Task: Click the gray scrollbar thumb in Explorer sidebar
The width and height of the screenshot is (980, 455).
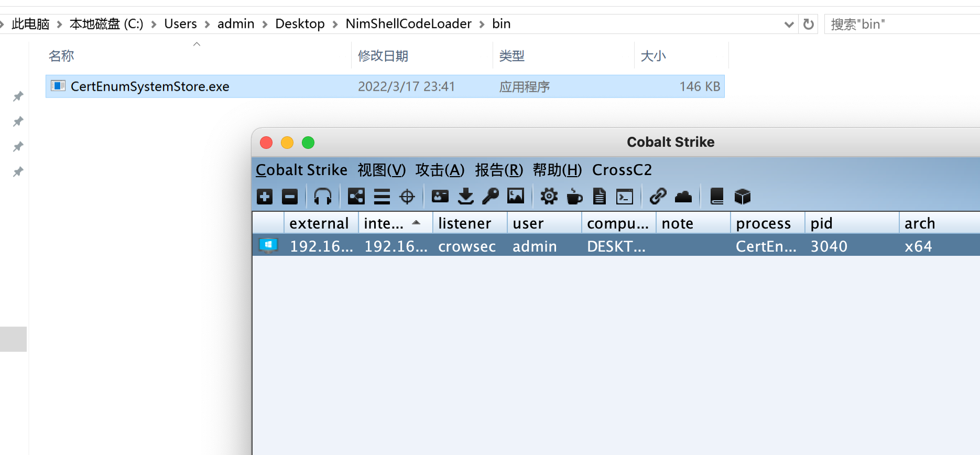Action: pyautogui.click(x=13, y=339)
